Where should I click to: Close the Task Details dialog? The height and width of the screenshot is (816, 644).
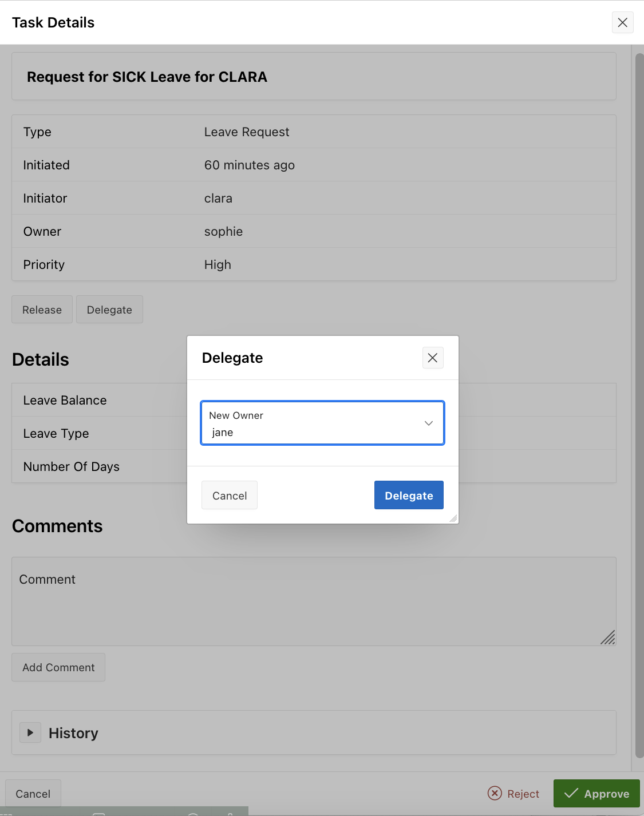click(x=622, y=22)
